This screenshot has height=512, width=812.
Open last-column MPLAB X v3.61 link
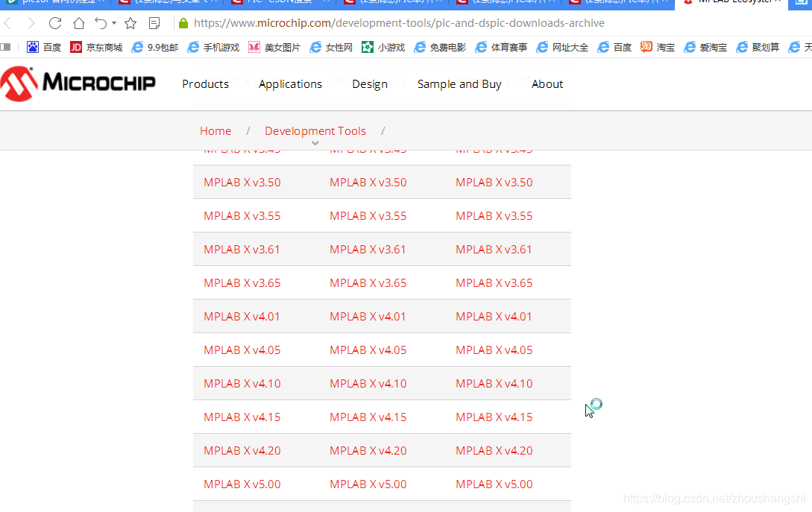[x=494, y=250]
